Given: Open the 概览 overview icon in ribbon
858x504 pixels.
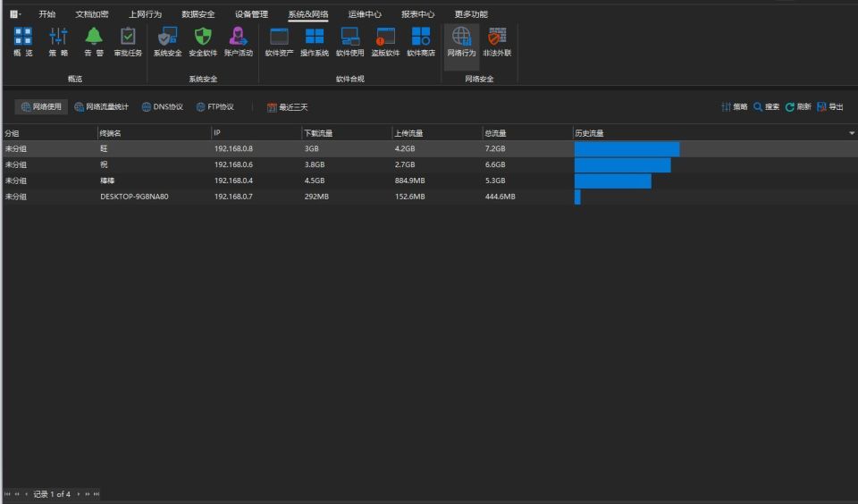Looking at the screenshot, I should click(23, 42).
